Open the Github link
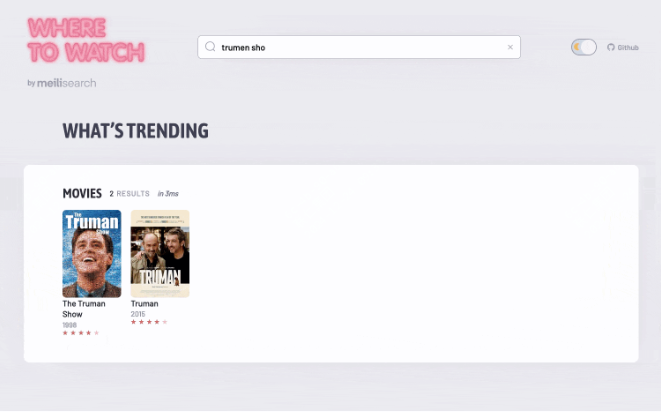The image size is (661, 412). [623, 47]
